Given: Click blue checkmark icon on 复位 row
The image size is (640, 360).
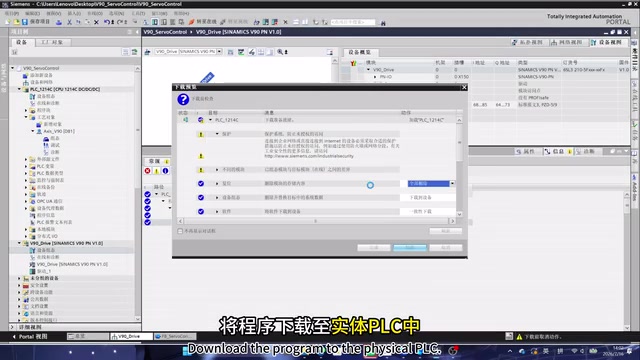Looking at the screenshot, I should coord(201,184).
